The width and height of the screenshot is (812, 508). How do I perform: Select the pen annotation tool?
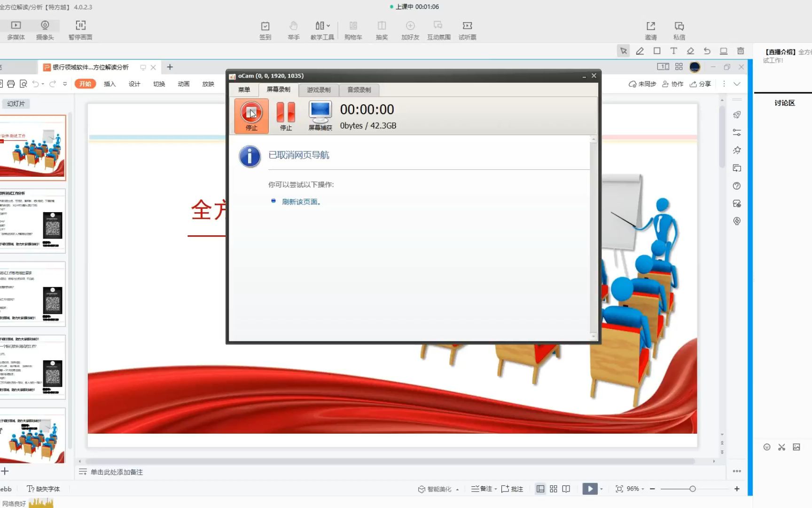click(640, 51)
